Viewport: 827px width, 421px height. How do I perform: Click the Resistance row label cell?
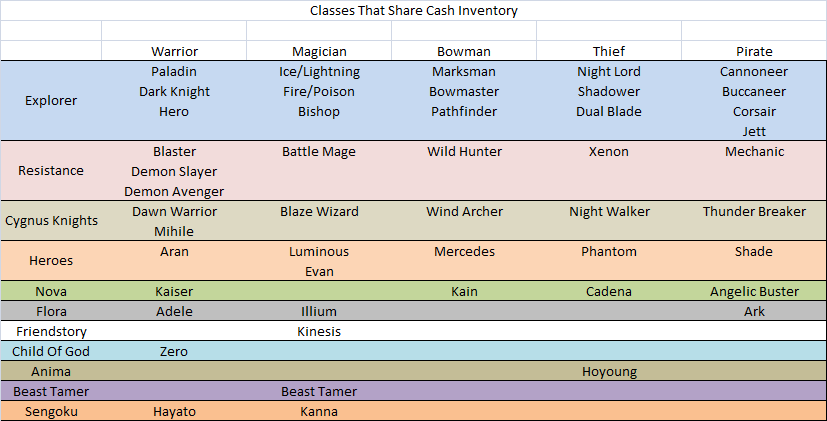(51, 171)
